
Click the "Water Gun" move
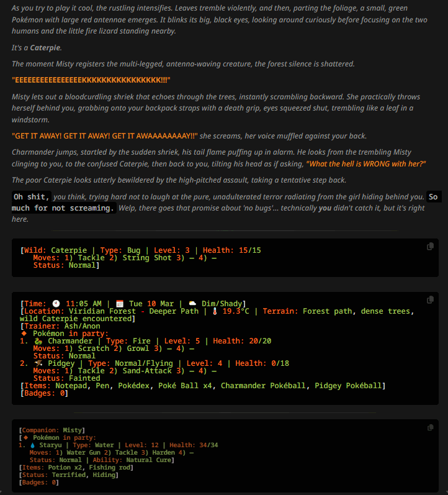[x=84, y=453]
